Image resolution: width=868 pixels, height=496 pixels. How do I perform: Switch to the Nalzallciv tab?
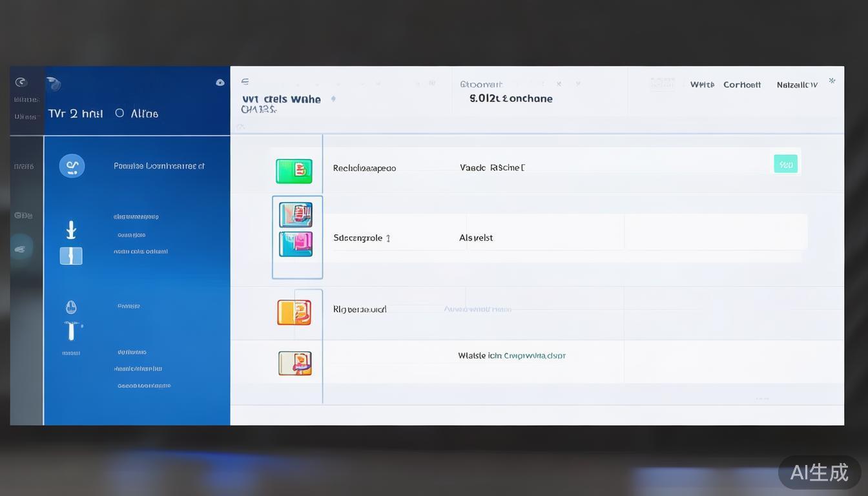tap(797, 85)
